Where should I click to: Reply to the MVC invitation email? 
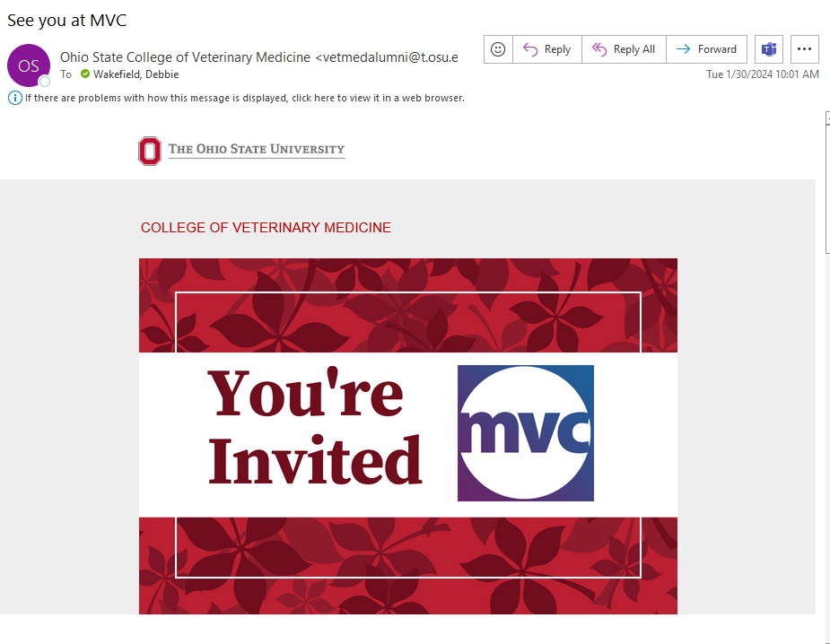click(547, 49)
